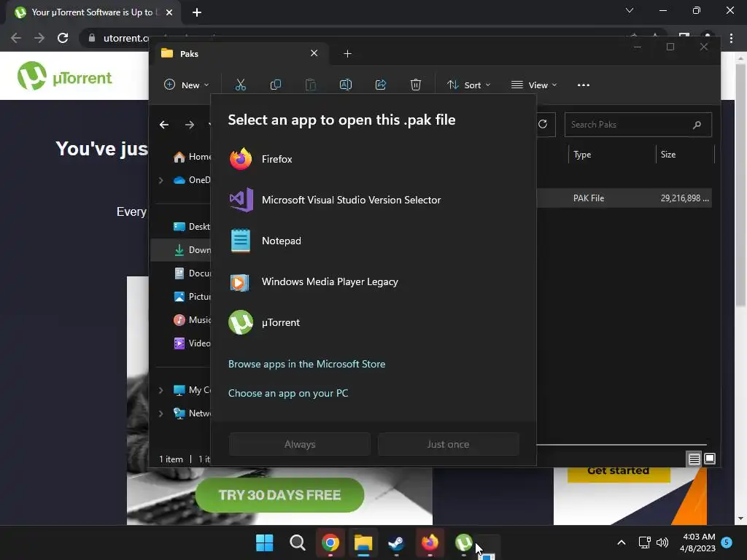This screenshot has width=747, height=560.
Task: Refresh the Paks folder view
Action: pyautogui.click(x=543, y=124)
